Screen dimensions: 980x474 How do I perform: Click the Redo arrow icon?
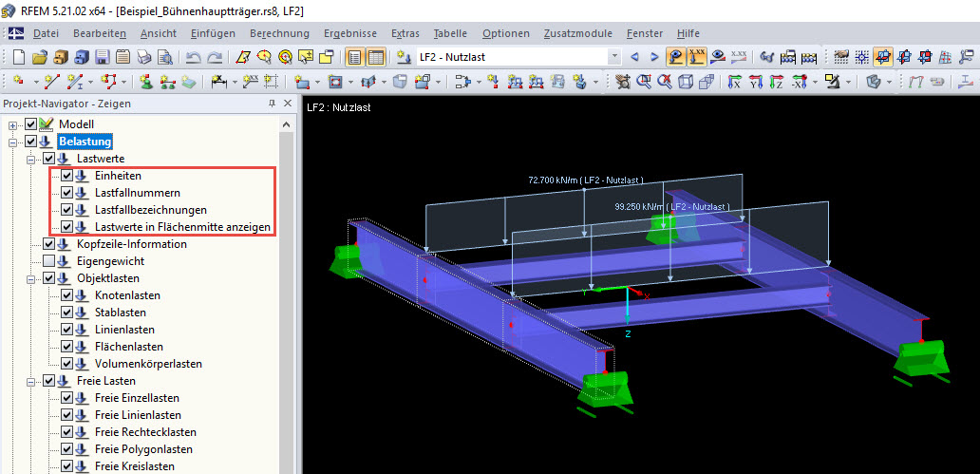coord(215,58)
